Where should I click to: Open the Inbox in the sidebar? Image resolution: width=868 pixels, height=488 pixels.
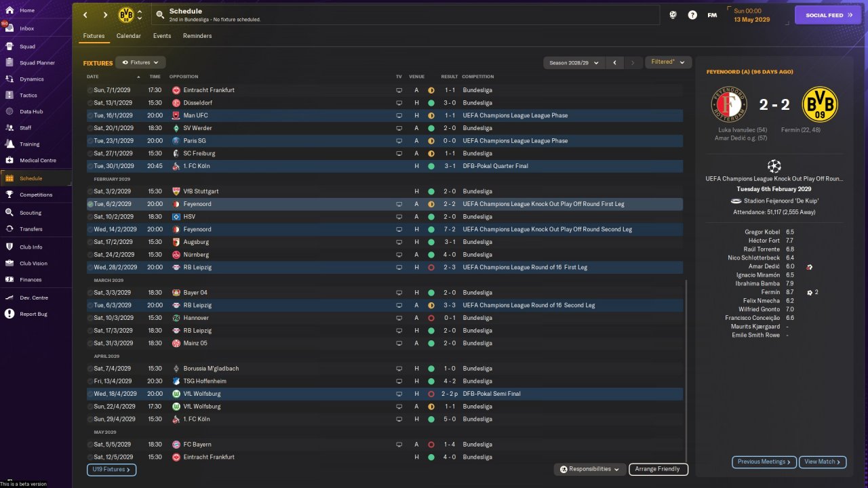36,28
